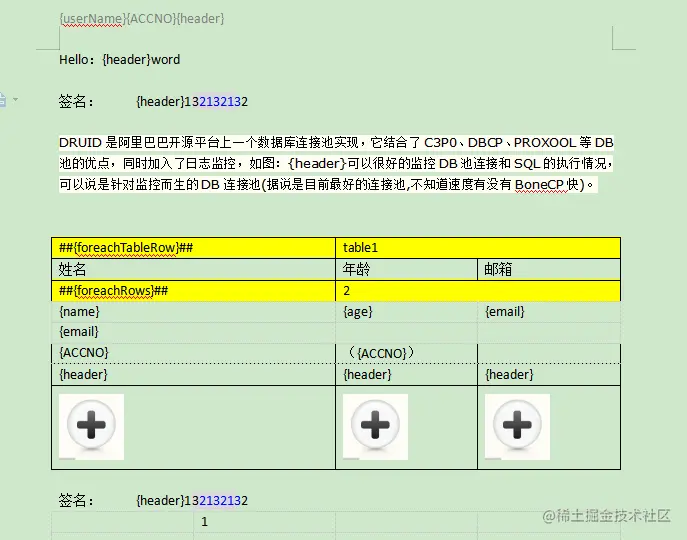The image size is (687, 540).
Task: Select the table1 cell
Action: tap(478, 248)
